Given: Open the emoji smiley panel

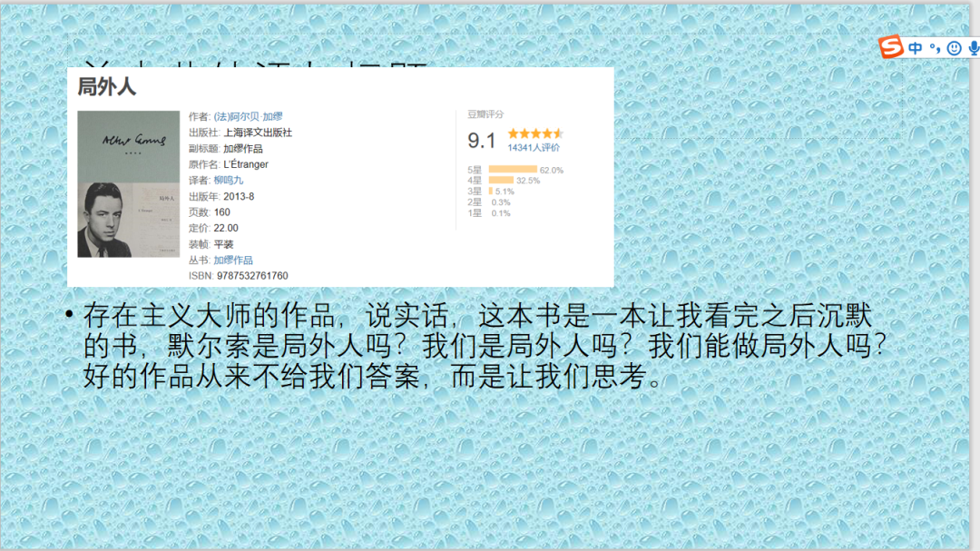Looking at the screenshot, I should pyautogui.click(x=954, y=48).
